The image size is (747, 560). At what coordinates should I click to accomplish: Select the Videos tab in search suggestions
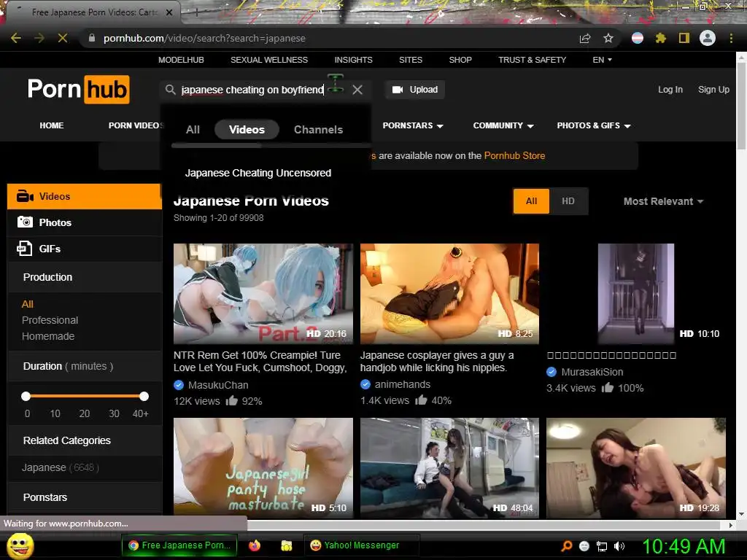pyautogui.click(x=247, y=130)
